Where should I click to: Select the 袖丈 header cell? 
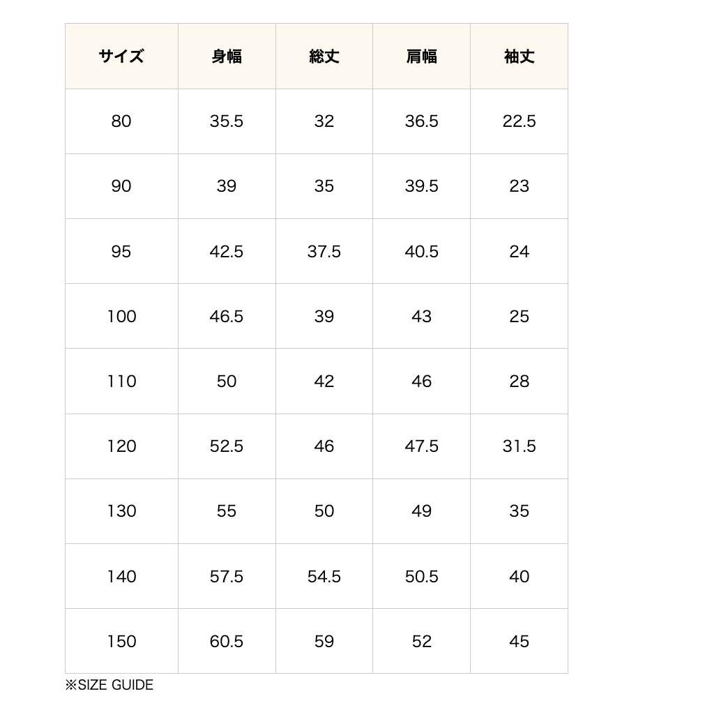click(520, 56)
